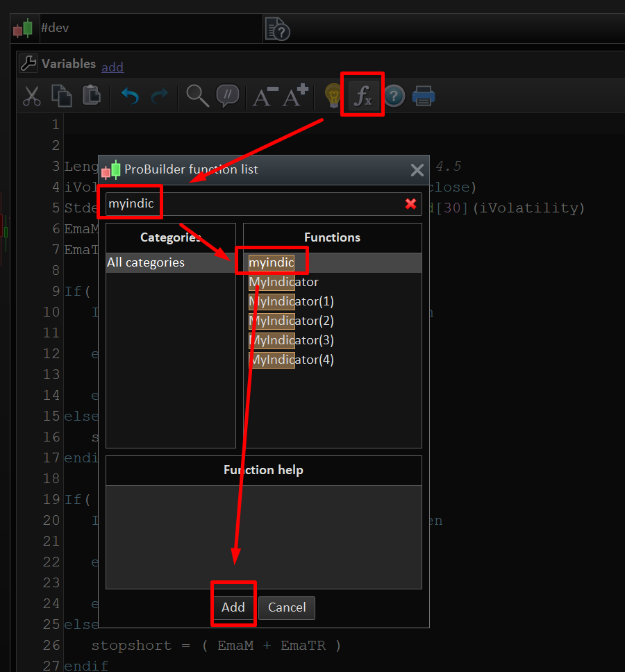Decrease font size with A-minus icon
625x672 pixels.
pos(265,96)
